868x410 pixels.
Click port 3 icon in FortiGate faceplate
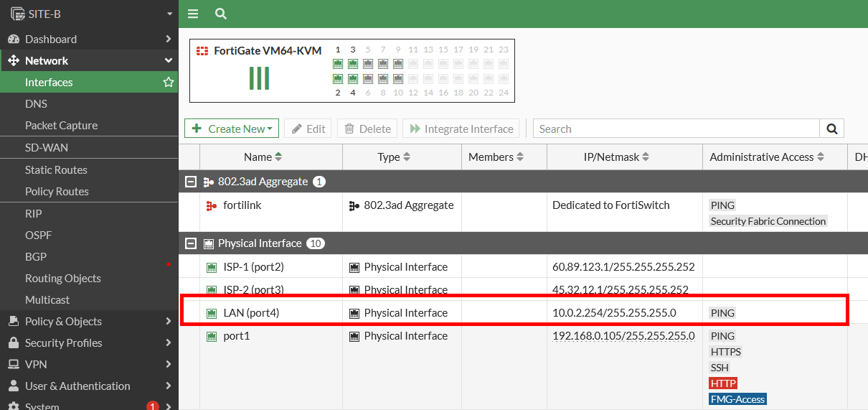point(353,64)
